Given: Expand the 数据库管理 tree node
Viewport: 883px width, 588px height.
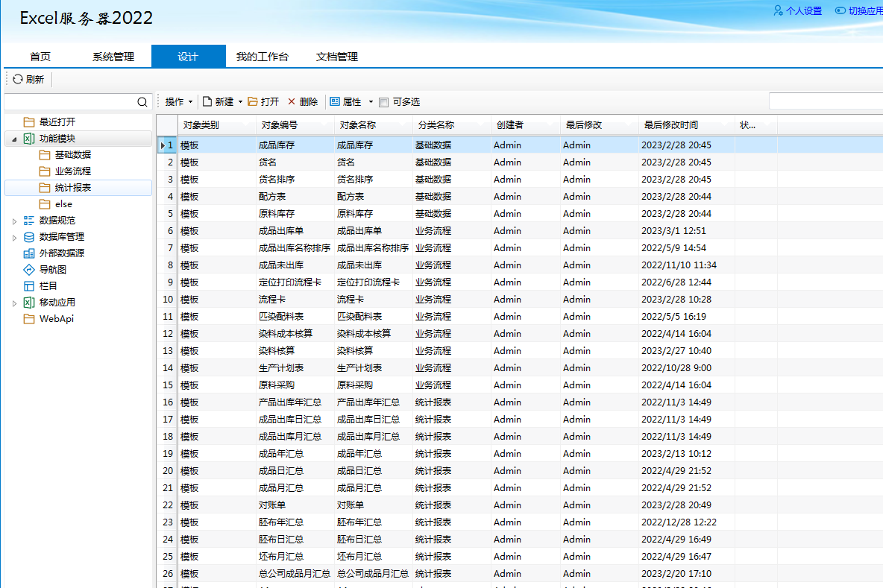Looking at the screenshot, I should click(14, 238).
